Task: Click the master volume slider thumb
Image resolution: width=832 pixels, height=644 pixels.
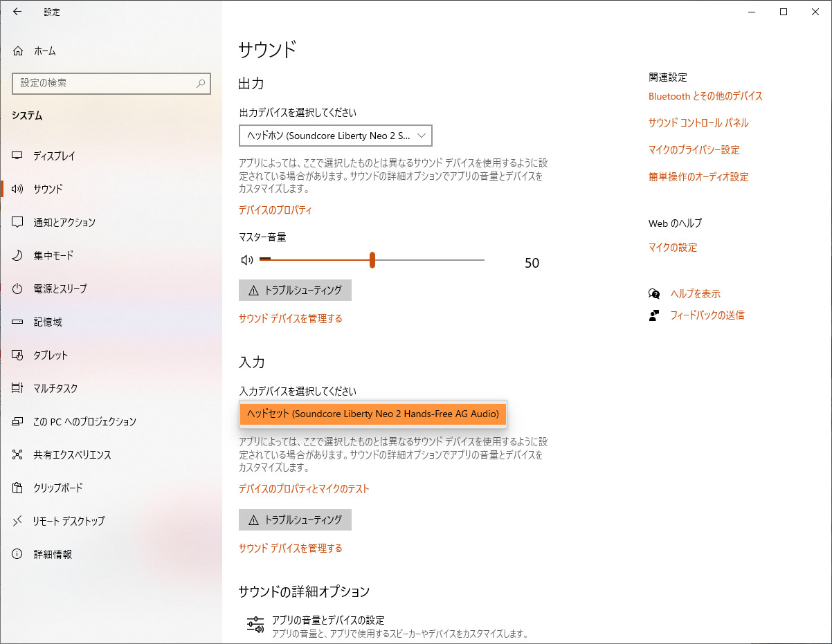Action: [372, 260]
